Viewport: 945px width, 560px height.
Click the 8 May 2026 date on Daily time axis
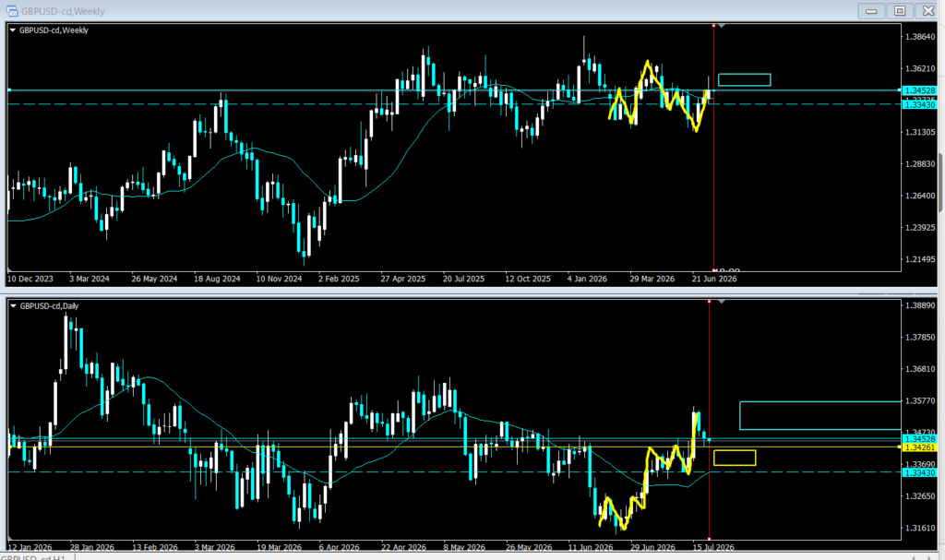click(464, 547)
